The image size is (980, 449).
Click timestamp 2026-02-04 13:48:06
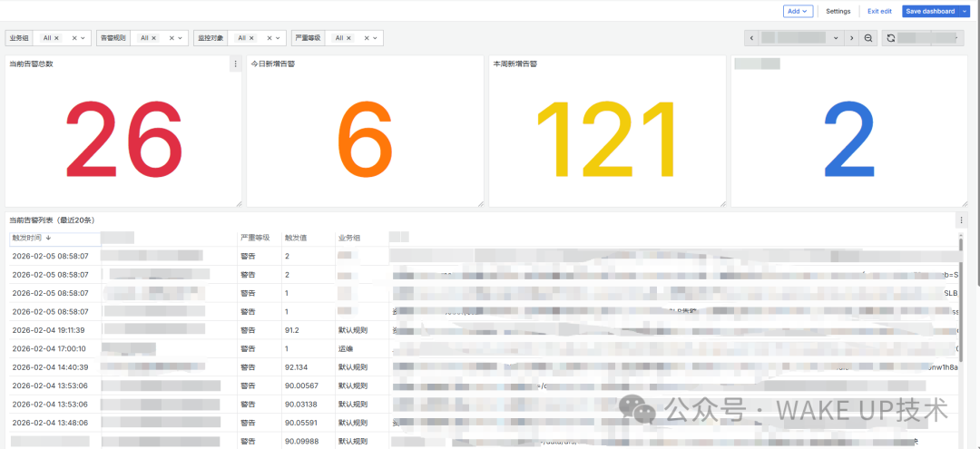[50, 423]
